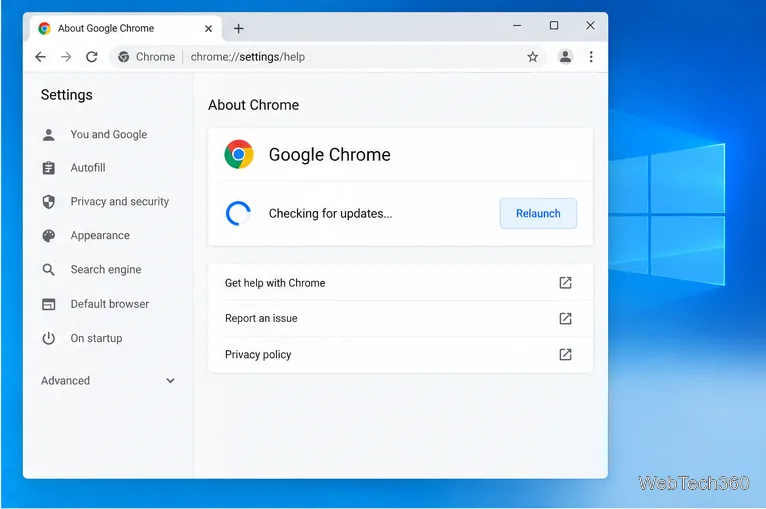Click the Checking for updates spinner
766x509 pixels.
[x=238, y=213]
